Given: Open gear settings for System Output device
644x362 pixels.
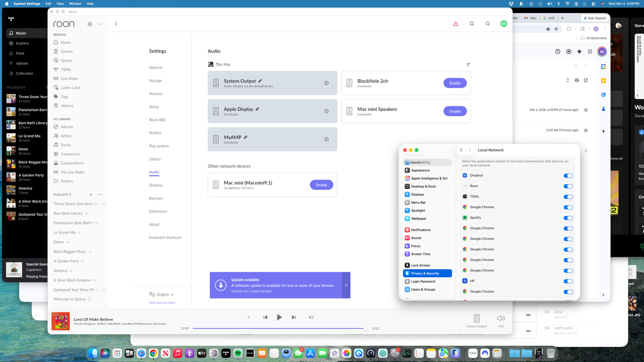Looking at the screenshot, I should click(x=326, y=83).
